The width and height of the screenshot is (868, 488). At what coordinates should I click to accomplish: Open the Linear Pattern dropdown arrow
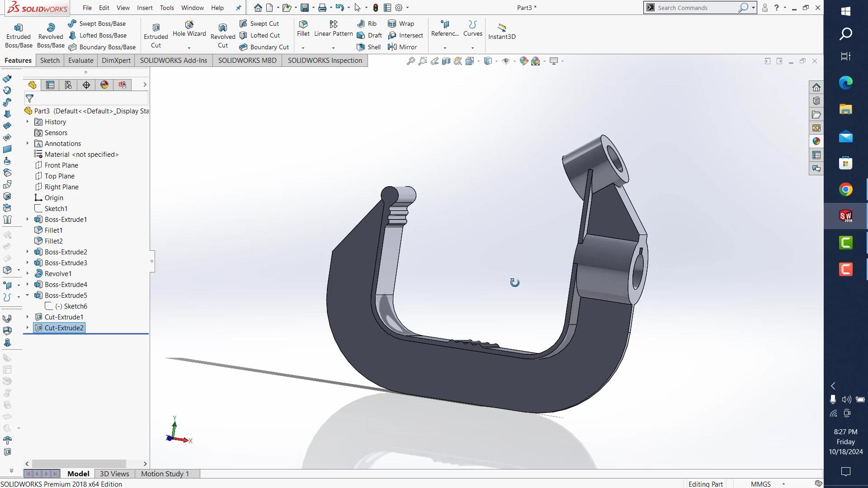pyautogui.click(x=333, y=48)
